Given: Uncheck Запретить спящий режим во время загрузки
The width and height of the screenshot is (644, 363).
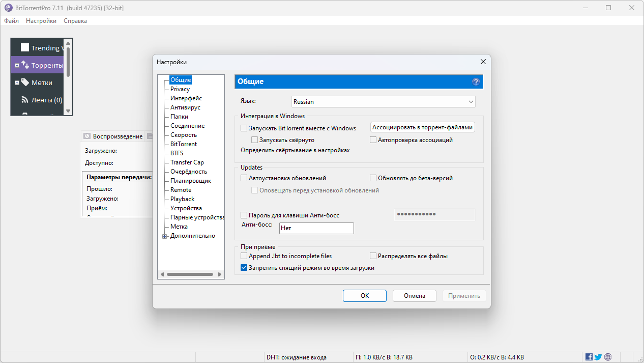Looking at the screenshot, I should 244,267.
